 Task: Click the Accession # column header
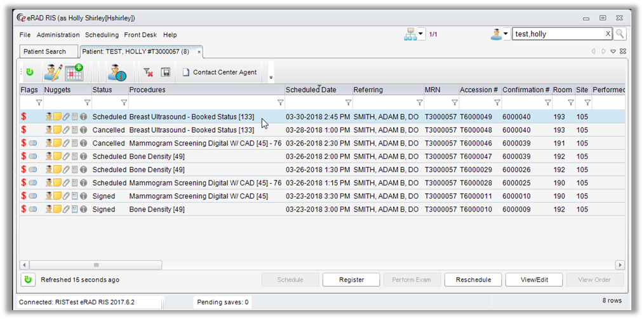click(479, 90)
